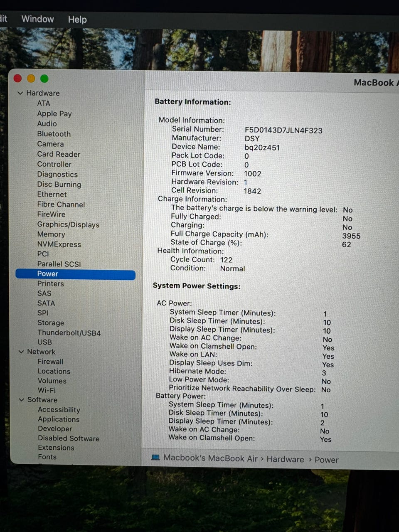Viewport: 399px width, 532px height.
Task: Select Locations under Network
Action: pyautogui.click(x=54, y=371)
